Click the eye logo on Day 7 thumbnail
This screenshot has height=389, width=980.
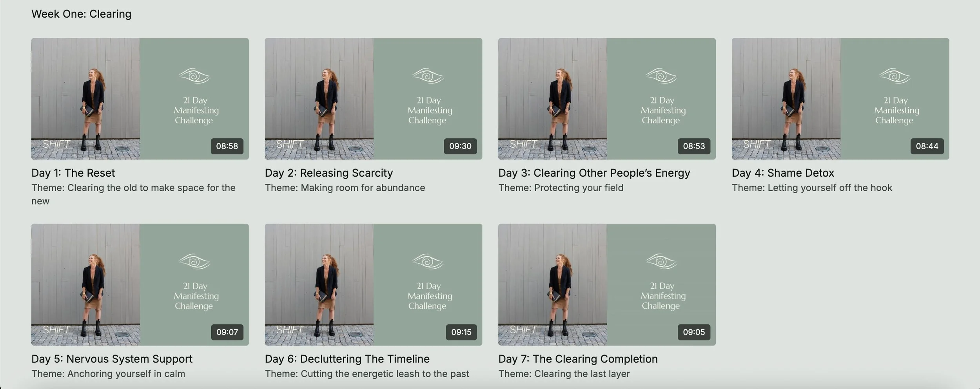[661, 262]
